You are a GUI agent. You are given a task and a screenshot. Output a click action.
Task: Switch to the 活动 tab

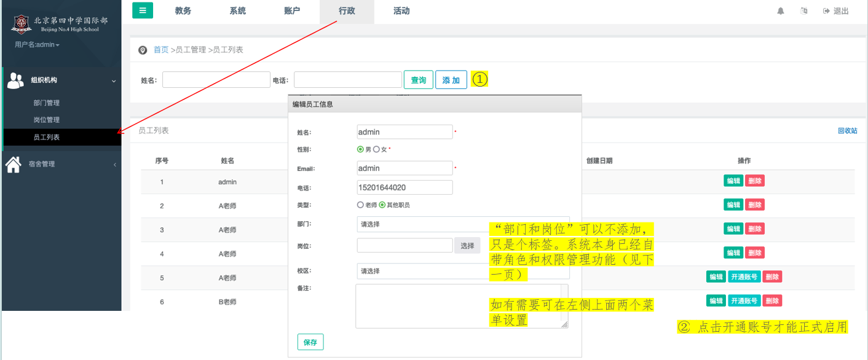(x=401, y=11)
